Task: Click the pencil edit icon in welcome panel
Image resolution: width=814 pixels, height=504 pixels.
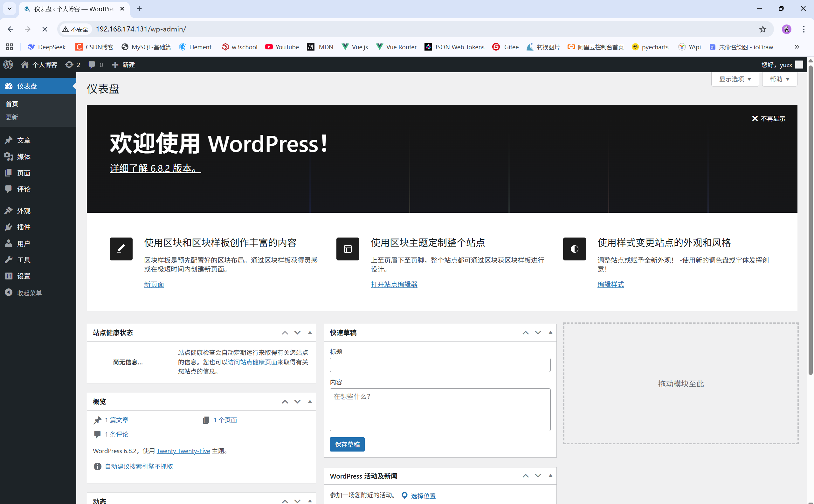Action: click(121, 249)
